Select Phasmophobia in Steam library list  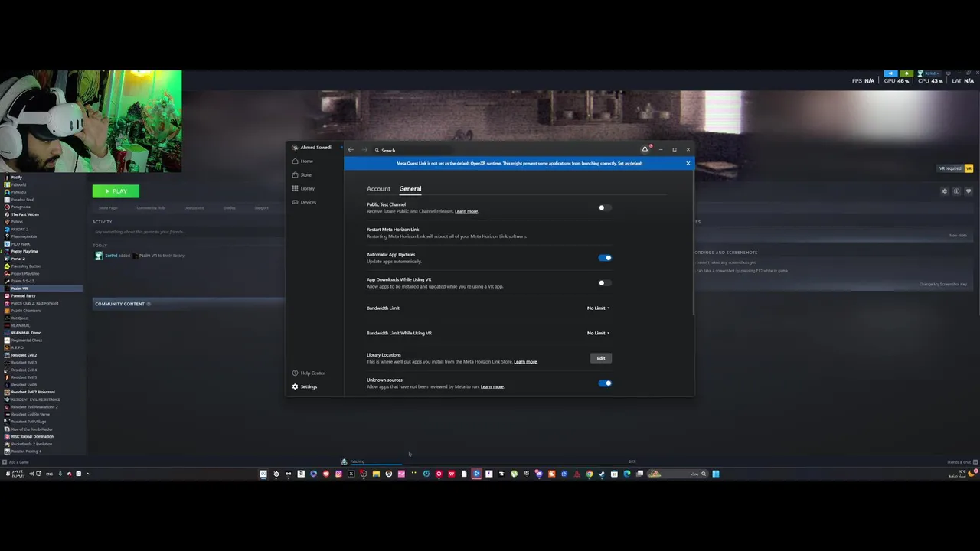coord(41,236)
